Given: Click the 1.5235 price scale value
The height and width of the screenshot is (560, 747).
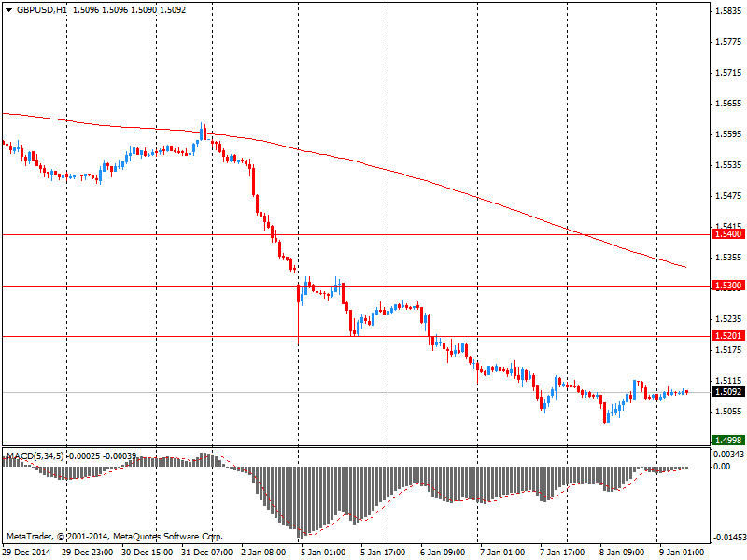Looking at the screenshot, I should pos(728,318).
